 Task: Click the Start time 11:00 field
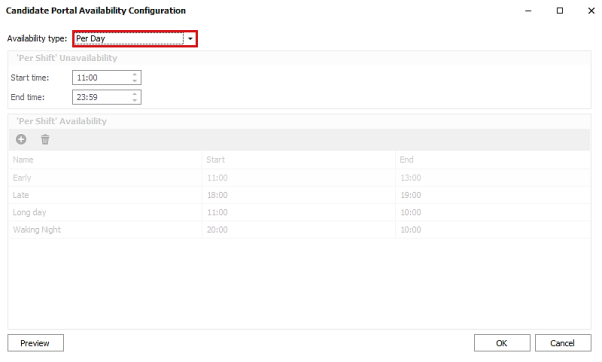click(x=107, y=78)
